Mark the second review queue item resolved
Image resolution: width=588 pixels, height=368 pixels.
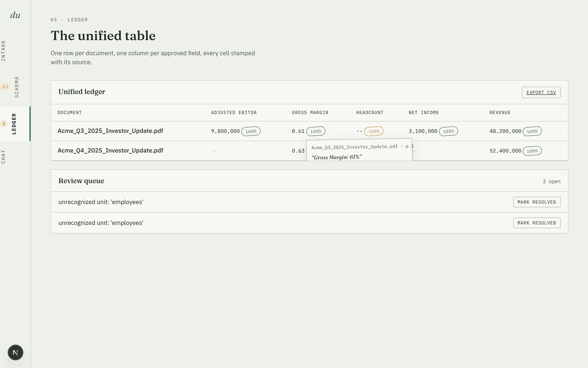point(537,223)
